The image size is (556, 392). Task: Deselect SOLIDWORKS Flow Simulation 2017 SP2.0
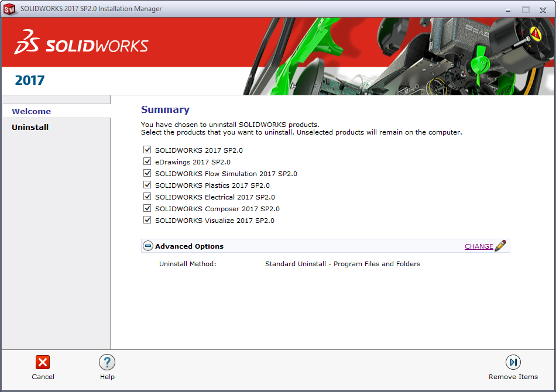(x=147, y=173)
